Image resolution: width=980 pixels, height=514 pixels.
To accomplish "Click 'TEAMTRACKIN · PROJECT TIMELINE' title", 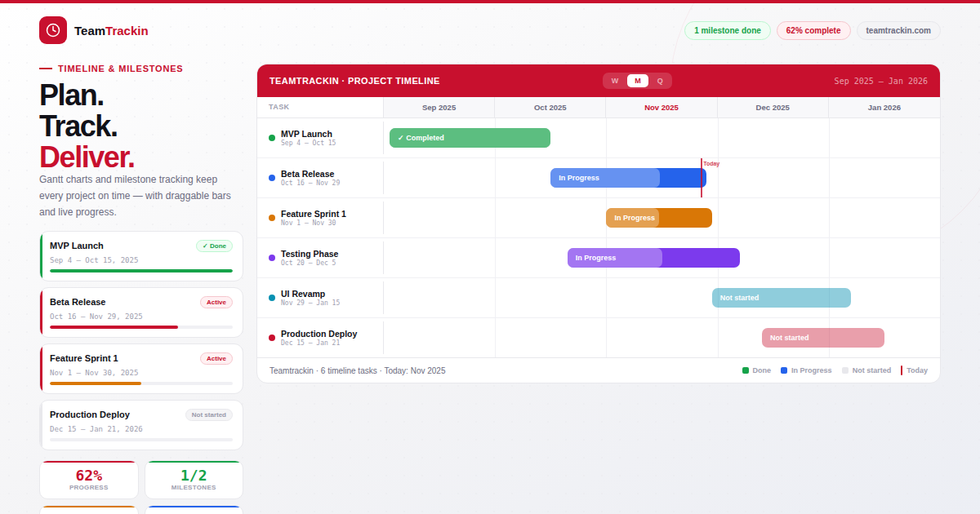I will pyautogui.click(x=354, y=81).
